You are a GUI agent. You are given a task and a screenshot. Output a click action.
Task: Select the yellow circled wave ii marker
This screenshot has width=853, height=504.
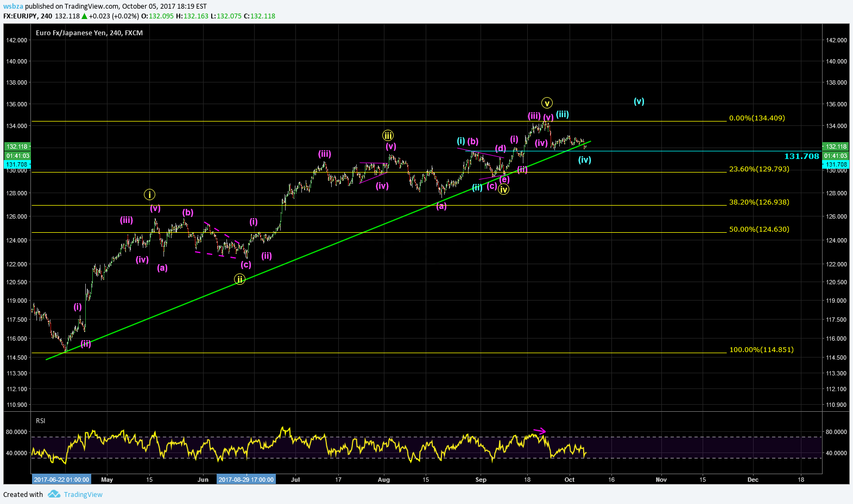(239, 279)
